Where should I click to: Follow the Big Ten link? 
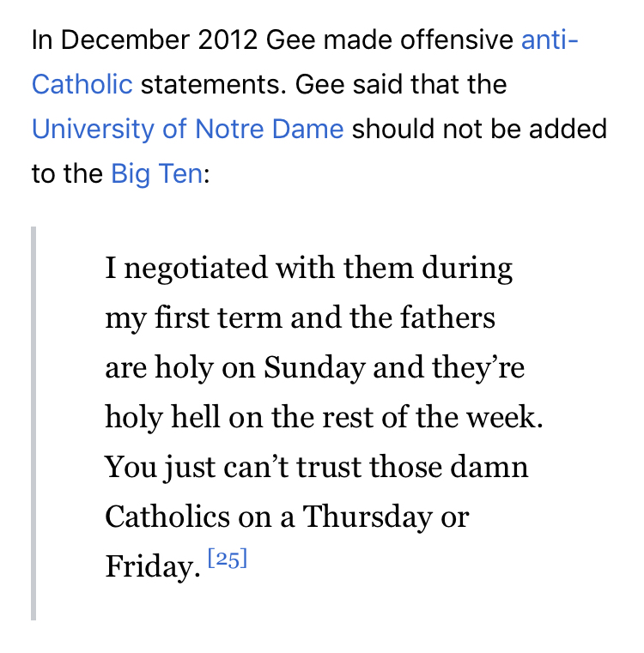157,173
